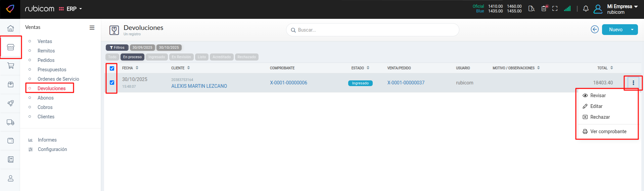
Task: Click the delivery truck sidebar icon
Action: pyautogui.click(x=10, y=122)
